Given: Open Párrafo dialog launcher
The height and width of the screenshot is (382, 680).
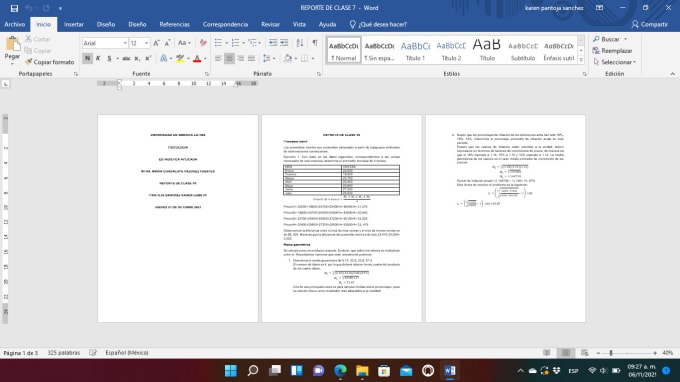Looking at the screenshot, I should [319, 74].
